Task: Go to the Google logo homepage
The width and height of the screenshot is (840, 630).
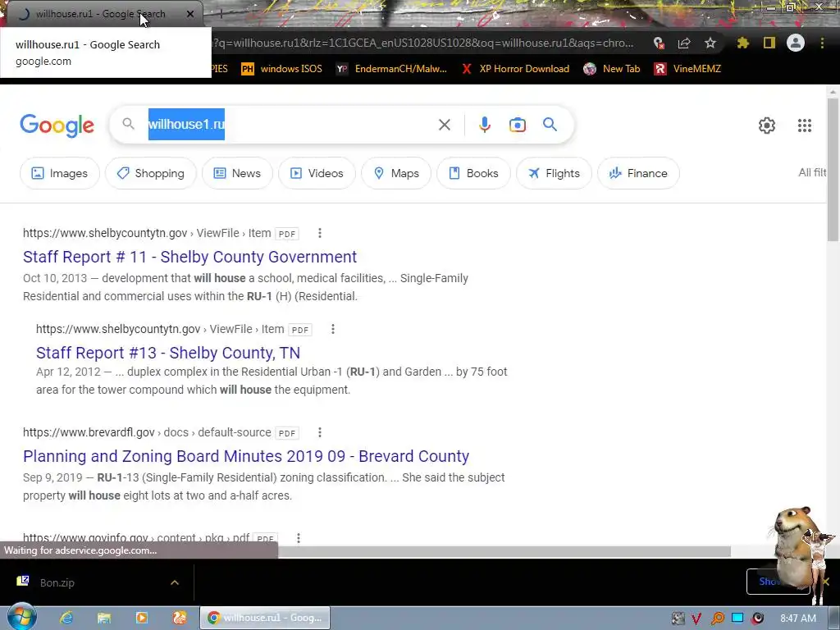Action: [x=57, y=126]
